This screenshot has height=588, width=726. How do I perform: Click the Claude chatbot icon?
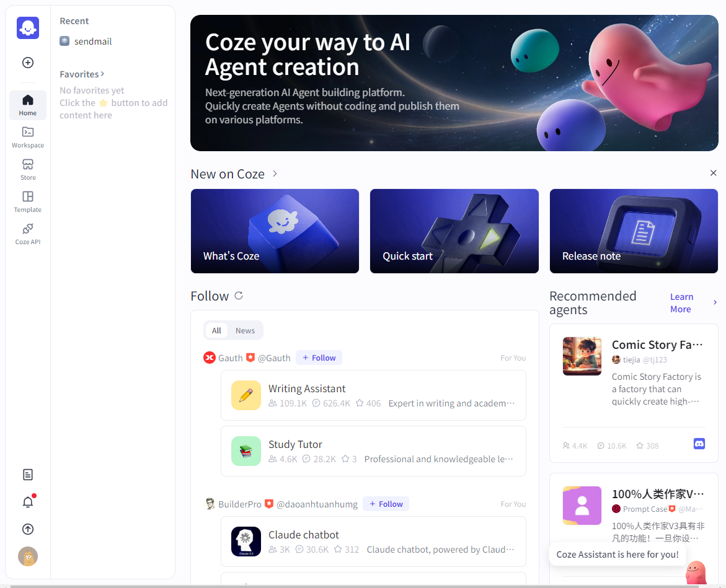tap(246, 542)
